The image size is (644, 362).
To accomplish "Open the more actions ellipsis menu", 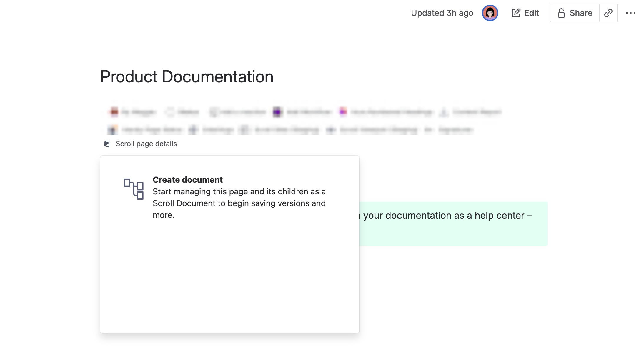I will [x=631, y=13].
